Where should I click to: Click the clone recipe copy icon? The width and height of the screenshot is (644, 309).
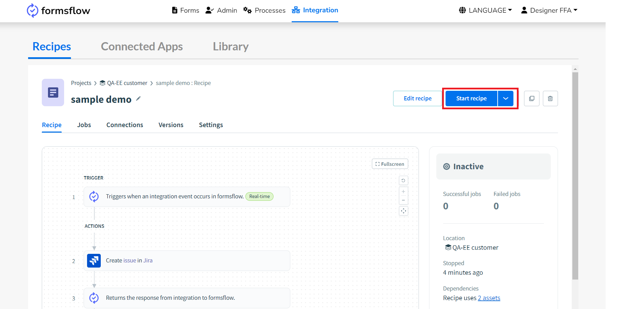(532, 98)
